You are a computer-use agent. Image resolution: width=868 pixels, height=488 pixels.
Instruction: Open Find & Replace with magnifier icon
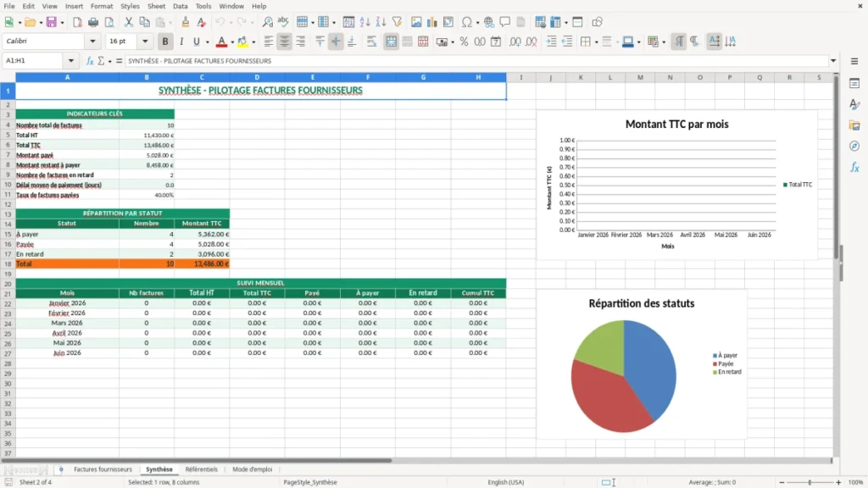(267, 22)
